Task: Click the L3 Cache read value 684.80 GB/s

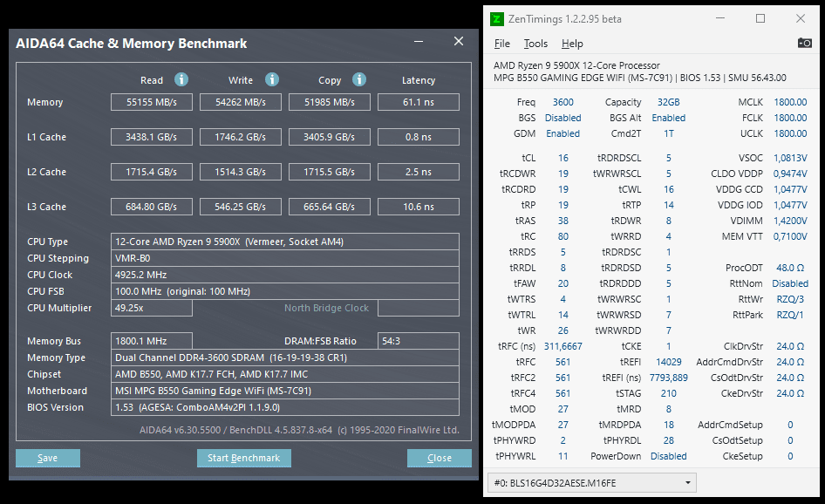Action: pos(152,207)
